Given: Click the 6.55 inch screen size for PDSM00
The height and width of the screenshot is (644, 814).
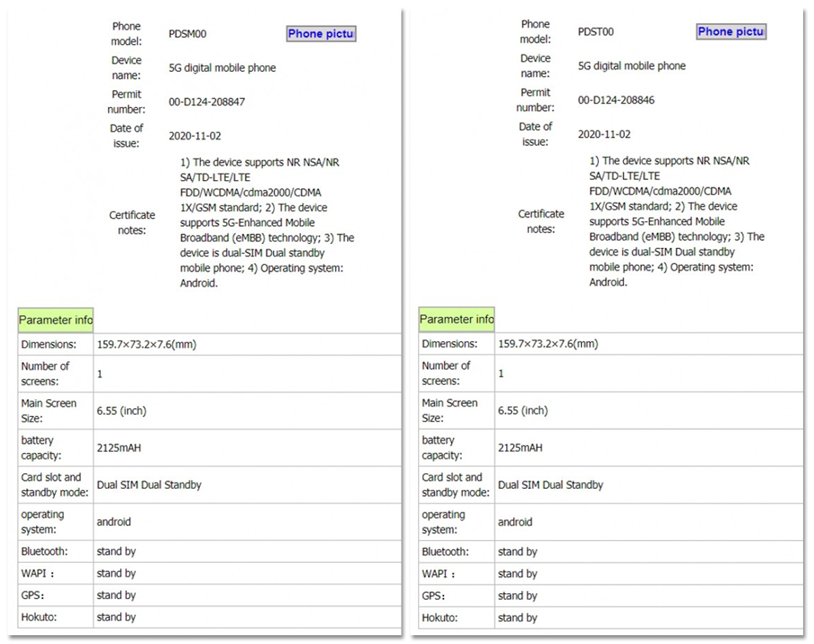Looking at the screenshot, I should [x=121, y=411].
